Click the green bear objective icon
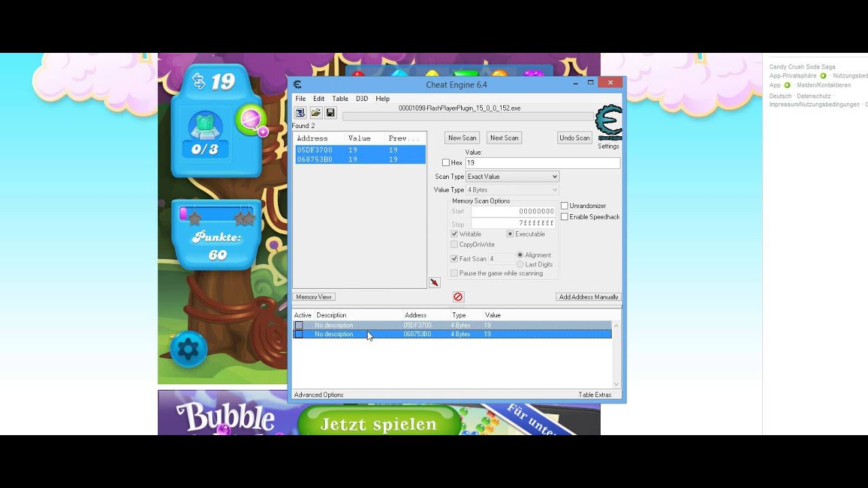The height and width of the screenshot is (488, 868). pos(205,126)
